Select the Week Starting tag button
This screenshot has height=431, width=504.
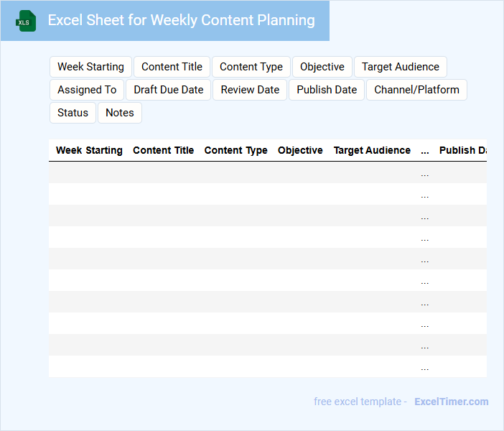tap(90, 67)
